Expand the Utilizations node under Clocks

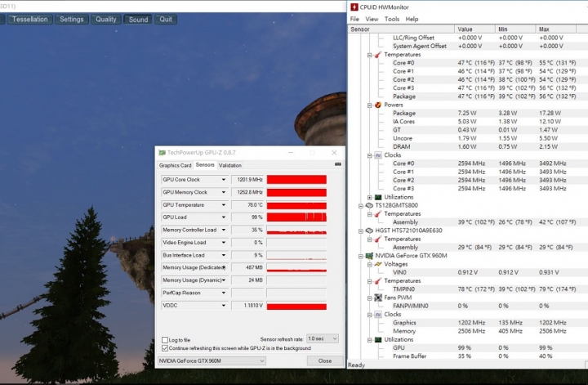click(370, 197)
